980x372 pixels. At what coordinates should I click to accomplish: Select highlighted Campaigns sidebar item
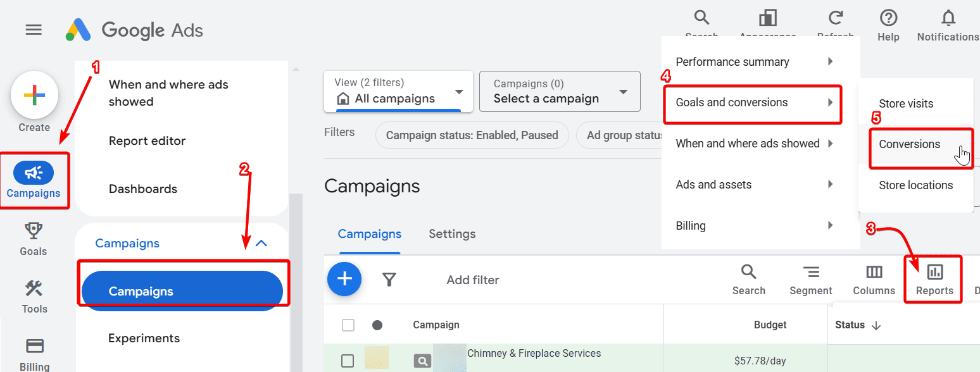[182, 291]
